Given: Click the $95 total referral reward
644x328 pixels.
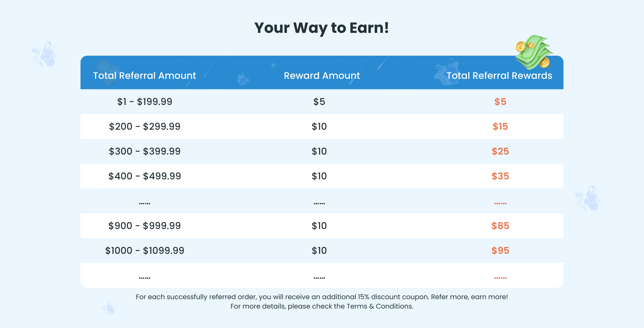Looking at the screenshot, I should (500, 251).
